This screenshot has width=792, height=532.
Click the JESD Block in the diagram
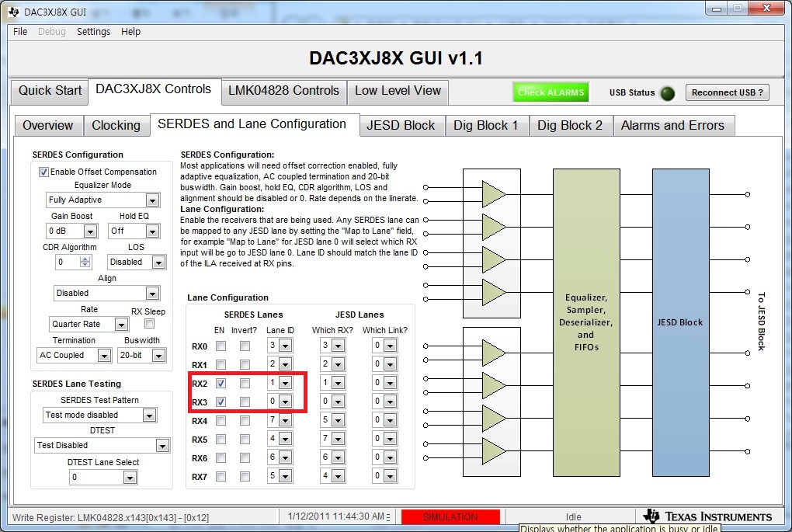coord(680,322)
